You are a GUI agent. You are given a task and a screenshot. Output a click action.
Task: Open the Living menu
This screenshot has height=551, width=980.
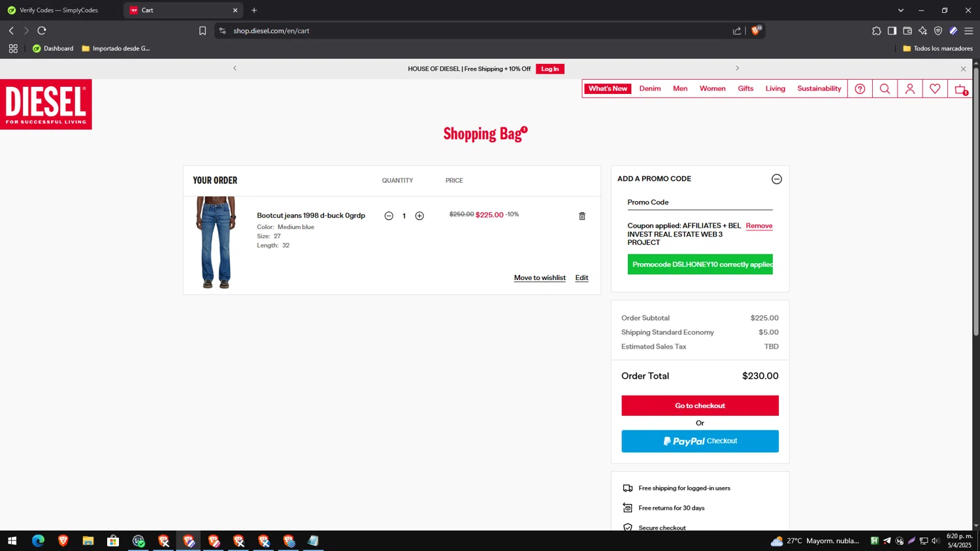tap(776, 89)
